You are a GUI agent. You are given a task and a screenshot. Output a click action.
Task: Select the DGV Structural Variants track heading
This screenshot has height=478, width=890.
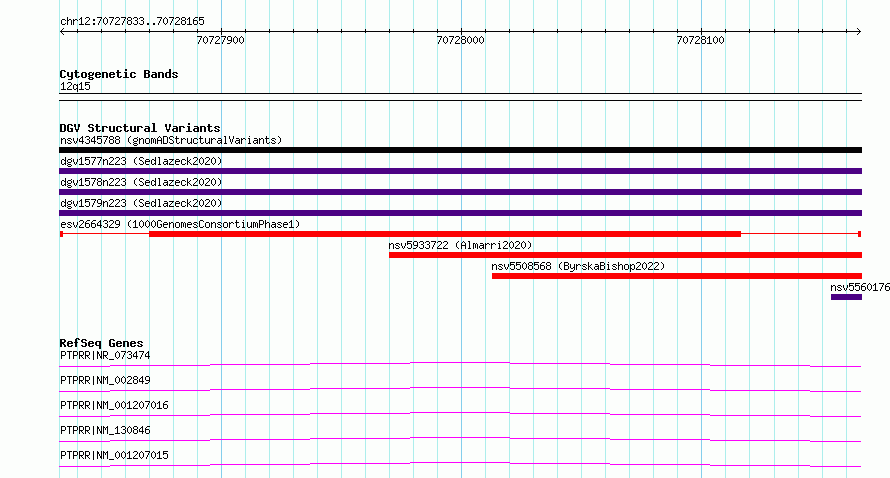point(140,128)
